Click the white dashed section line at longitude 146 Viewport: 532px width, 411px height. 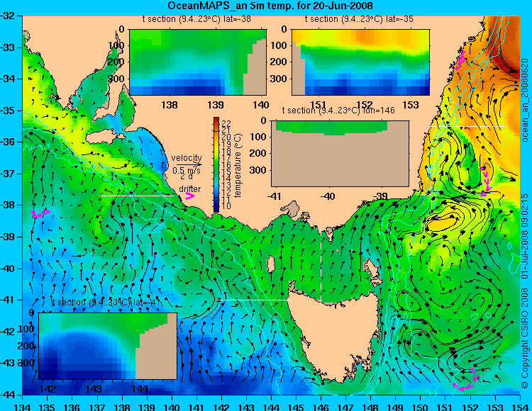[321, 261]
